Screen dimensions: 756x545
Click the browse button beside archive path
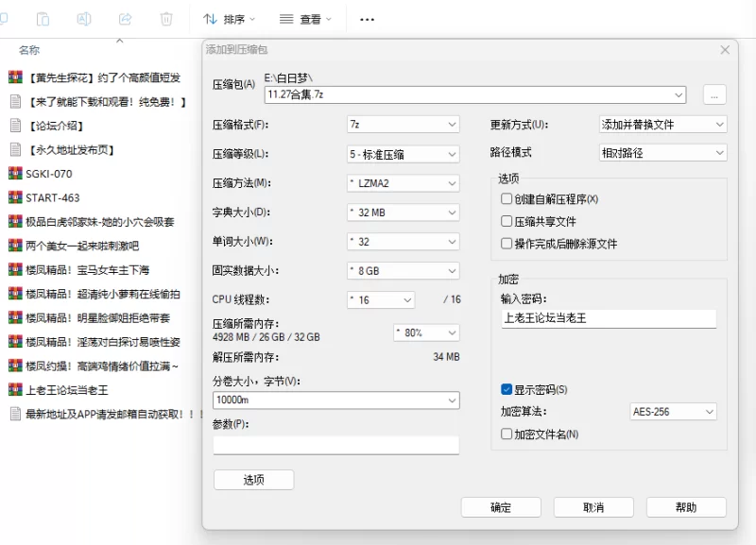tap(714, 94)
